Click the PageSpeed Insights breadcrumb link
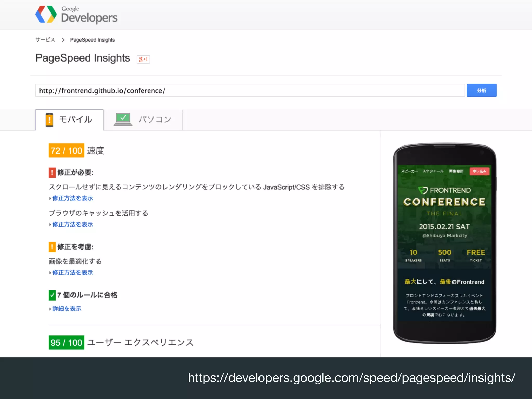The height and width of the screenshot is (399, 532). 92,40
